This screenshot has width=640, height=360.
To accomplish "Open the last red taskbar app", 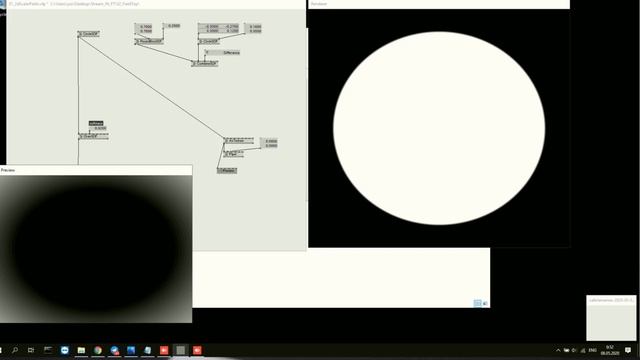I will coord(197,350).
